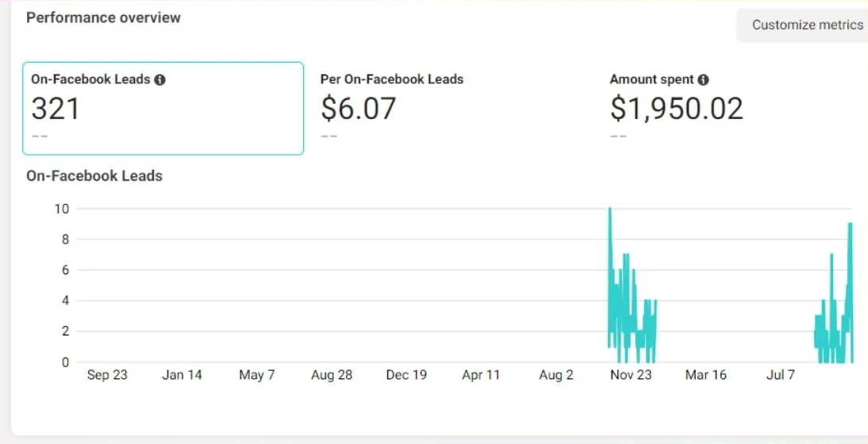868x444 pixels.
Task: Click the Performance overview heading
Action: click(x=103, y=17)
